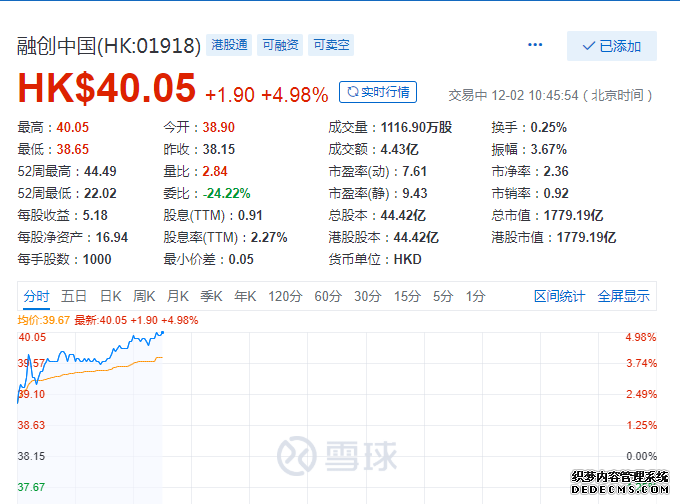Screen dimensions: 680x504
Task: Click the 已添加 added-to-watchlist button
Action: point(611,46)
